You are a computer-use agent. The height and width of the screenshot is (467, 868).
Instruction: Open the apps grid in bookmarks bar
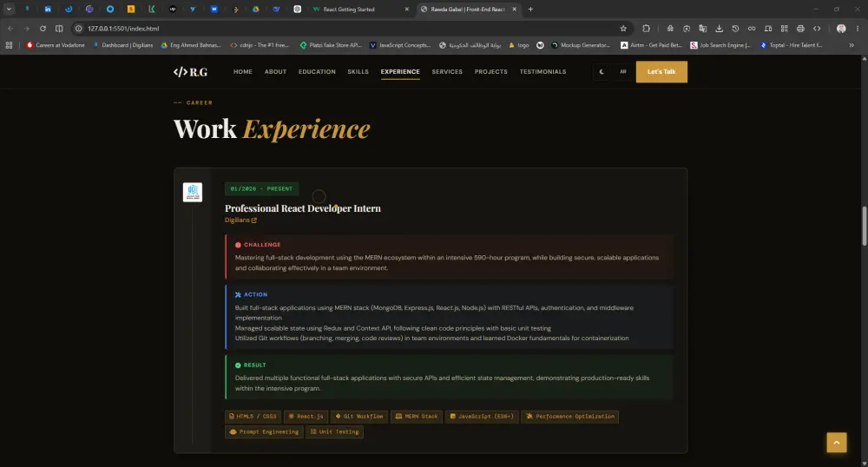pyautogui.click(x=9, y=45)
